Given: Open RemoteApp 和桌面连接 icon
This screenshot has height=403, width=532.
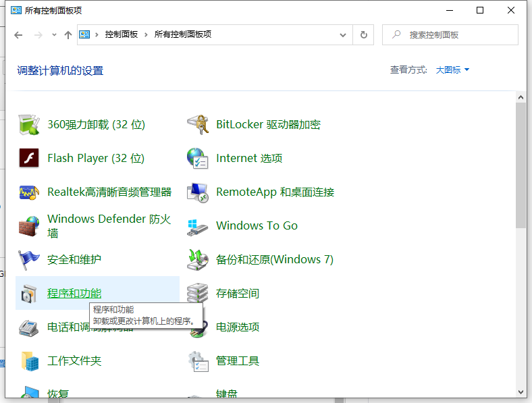Looking at the screenshot, I should coord(198,192).
